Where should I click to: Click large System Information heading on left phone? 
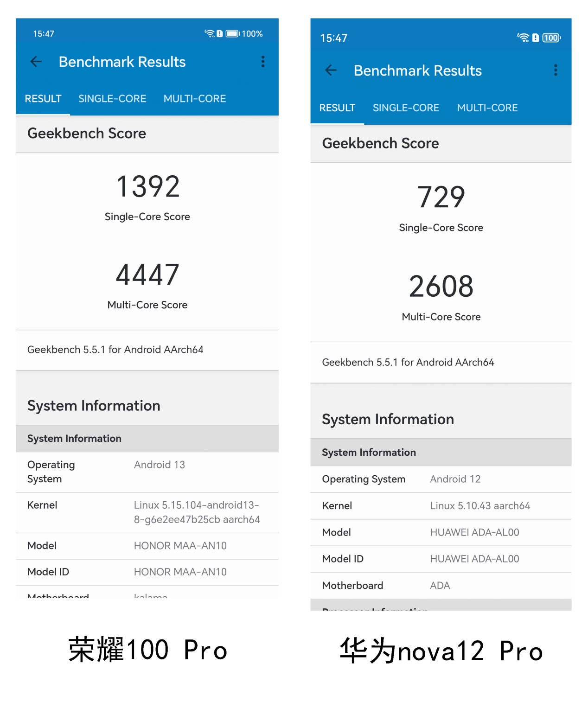(x=94, y=406)
